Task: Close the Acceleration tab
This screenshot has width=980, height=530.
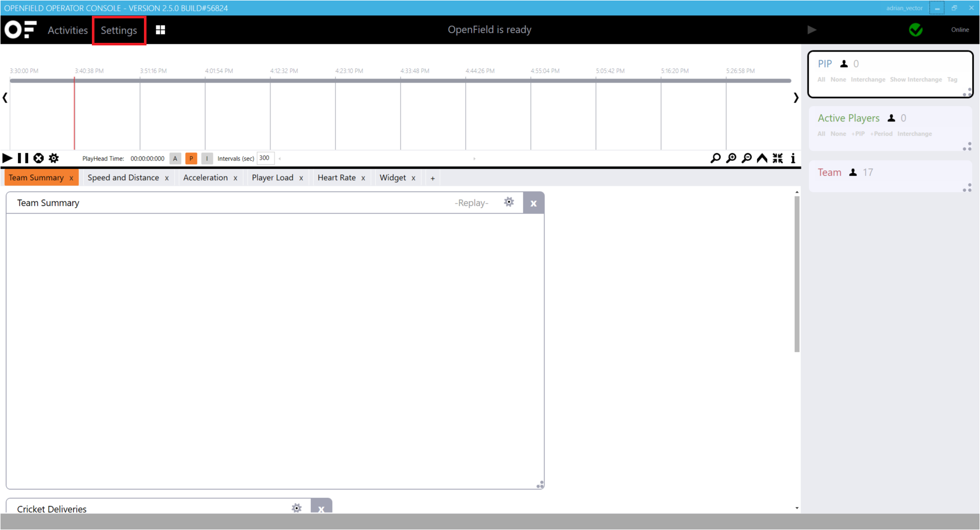Action: click(x=235, y=178)
